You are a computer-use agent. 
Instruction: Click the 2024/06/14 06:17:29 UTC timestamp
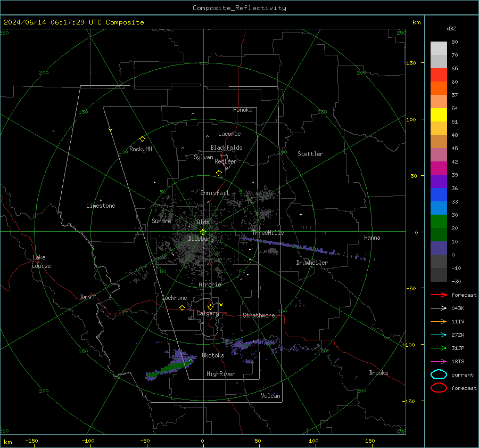click(x=73, y=22)
